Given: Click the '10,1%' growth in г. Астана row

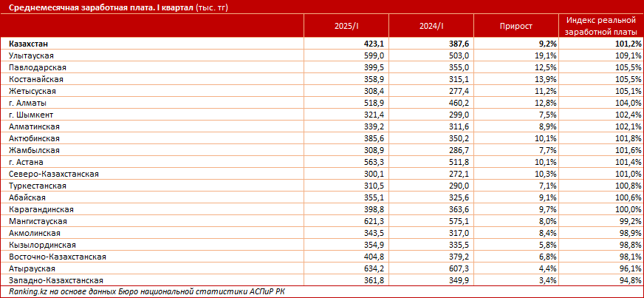Looking at the screenshot, I should tap(544, 162).
